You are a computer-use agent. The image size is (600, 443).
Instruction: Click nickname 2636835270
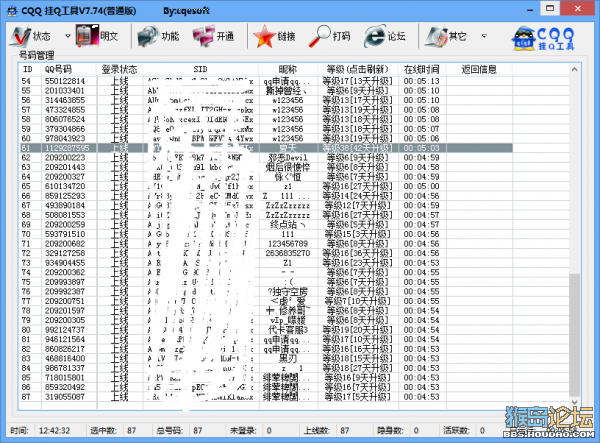pyautogui.click(x=288, y=253)
